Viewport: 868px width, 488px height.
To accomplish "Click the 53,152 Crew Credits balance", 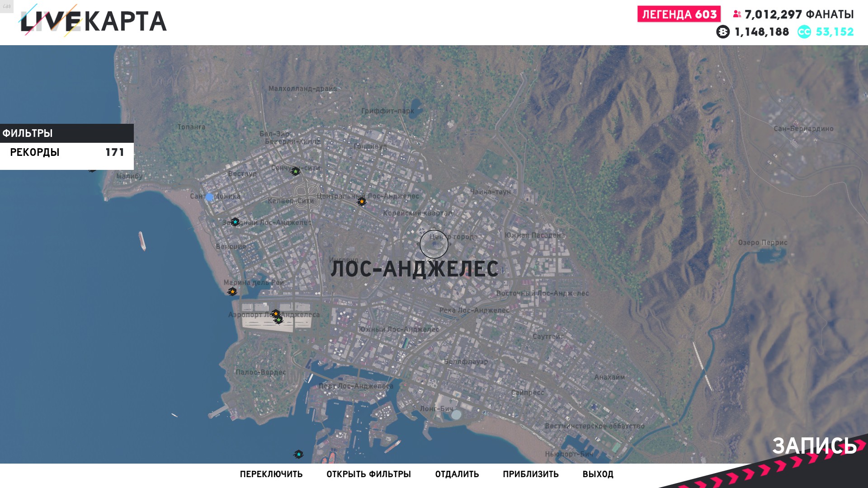I will pyautogui.click(x=835, y=32).
